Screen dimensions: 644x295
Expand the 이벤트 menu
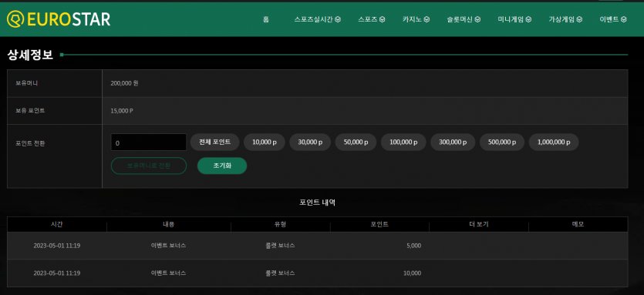613,19
